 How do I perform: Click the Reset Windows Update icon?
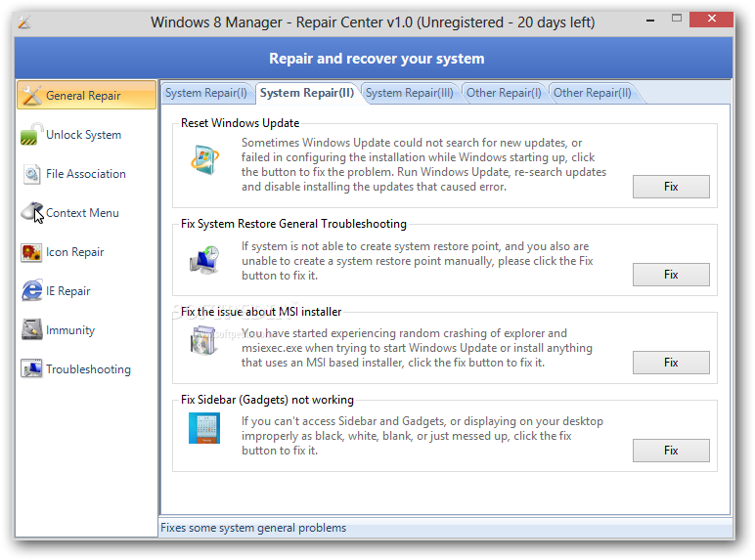click(x=204, y=159)
